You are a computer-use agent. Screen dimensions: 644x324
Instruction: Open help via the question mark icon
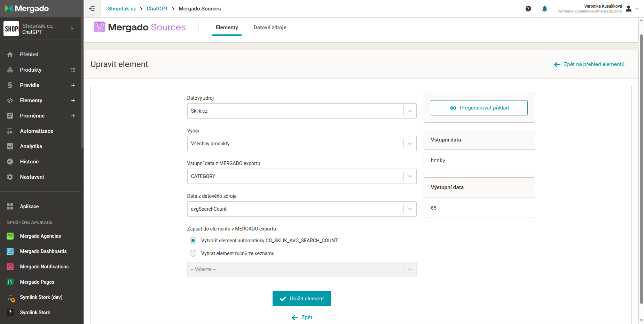pos(528,9)
